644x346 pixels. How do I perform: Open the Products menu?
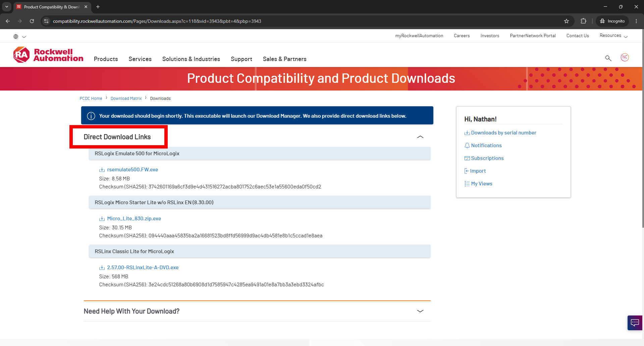coord(106,59)
